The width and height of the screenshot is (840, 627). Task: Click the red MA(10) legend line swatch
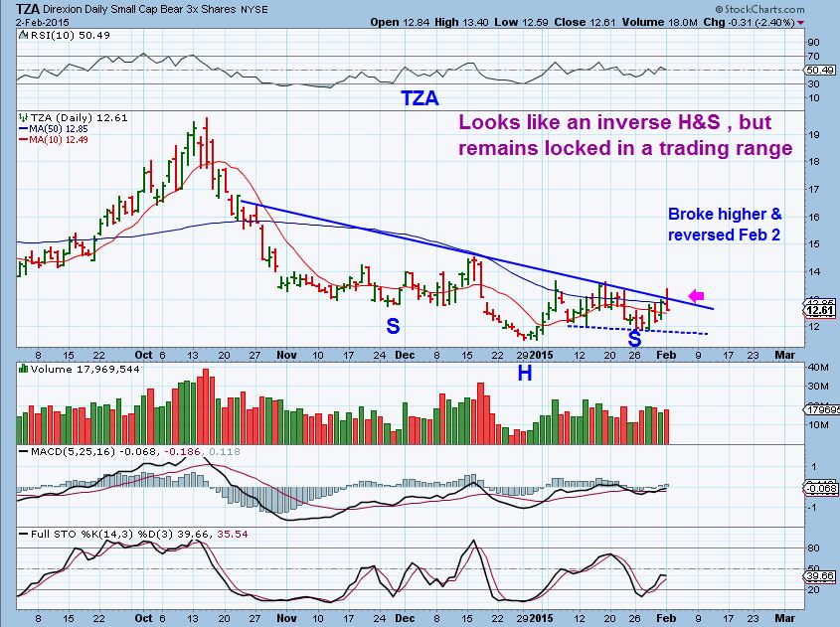pos(23,140)
